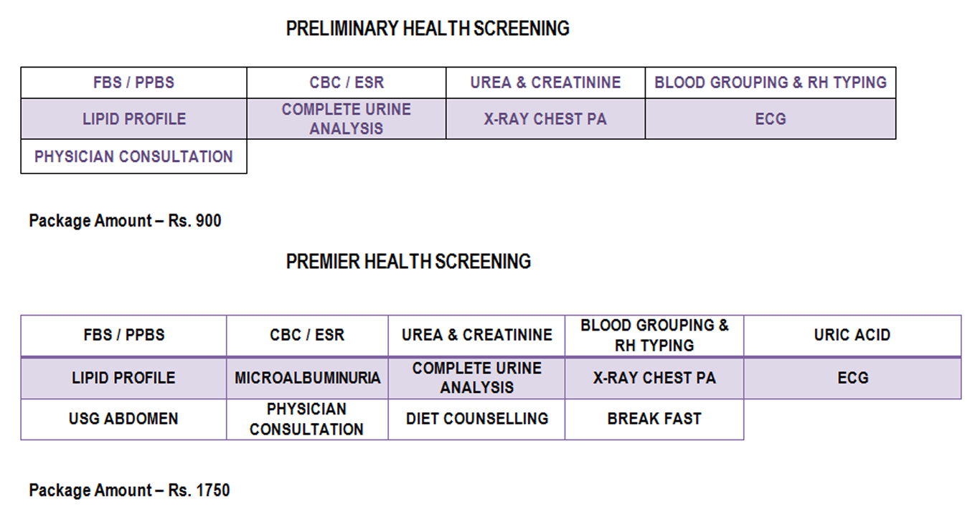Select FBS / PPBS in the Preliminary table
This screenshot has width=980, height=522.
[x=133, y=82]
